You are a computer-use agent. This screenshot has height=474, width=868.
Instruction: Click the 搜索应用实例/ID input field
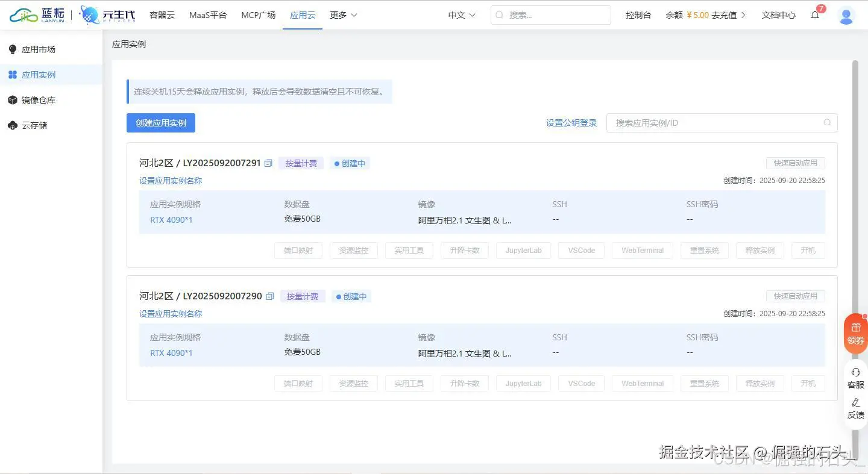pos(722,122)
